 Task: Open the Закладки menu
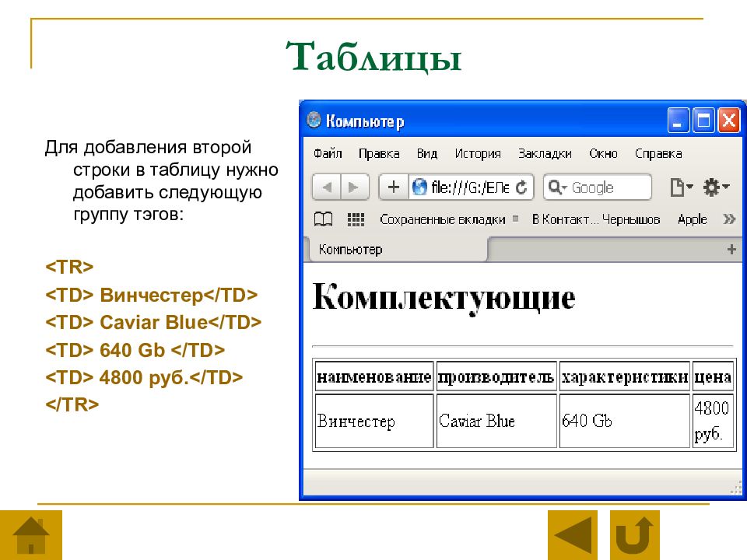[x=545, y=153]
